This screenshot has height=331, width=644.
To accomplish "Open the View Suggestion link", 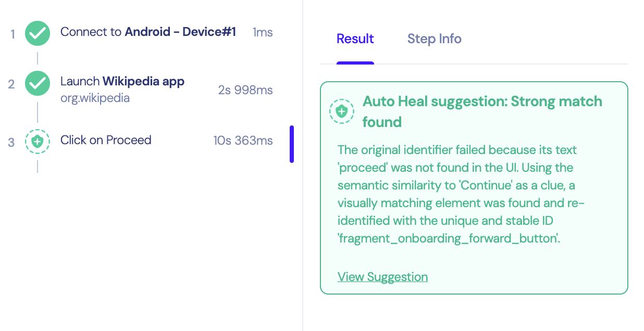I will [382, 277].
